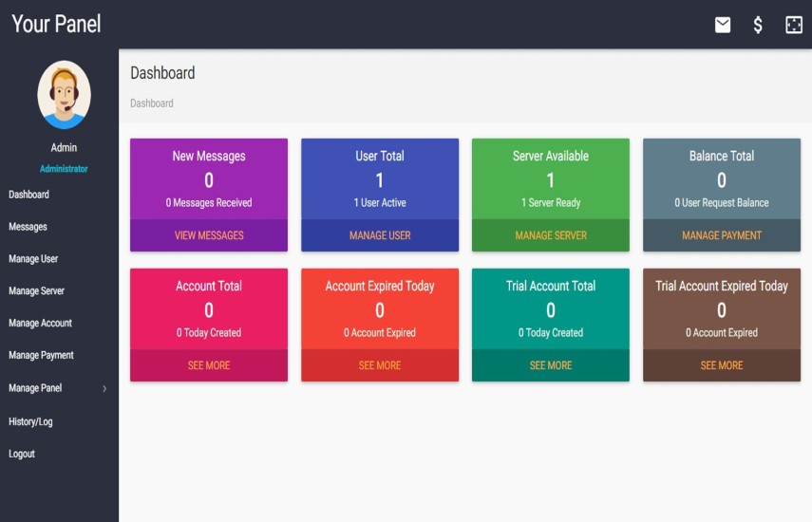Screen dimensions: 812x522
Task: Click SEE MORE on Account Total card
Action: click(209, 365)
